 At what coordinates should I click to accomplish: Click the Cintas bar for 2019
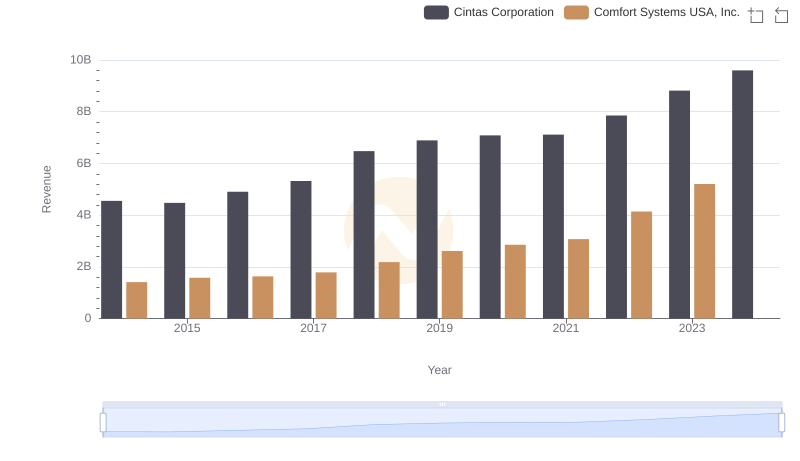[x=427, y=229]
